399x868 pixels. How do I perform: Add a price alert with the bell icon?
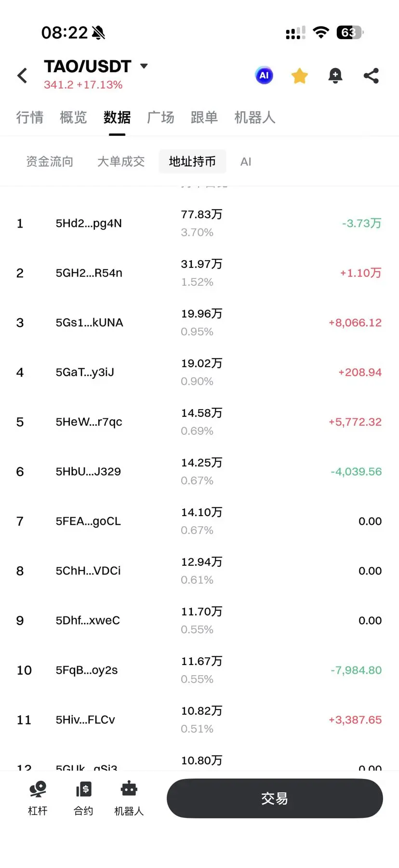click(335, 76)
